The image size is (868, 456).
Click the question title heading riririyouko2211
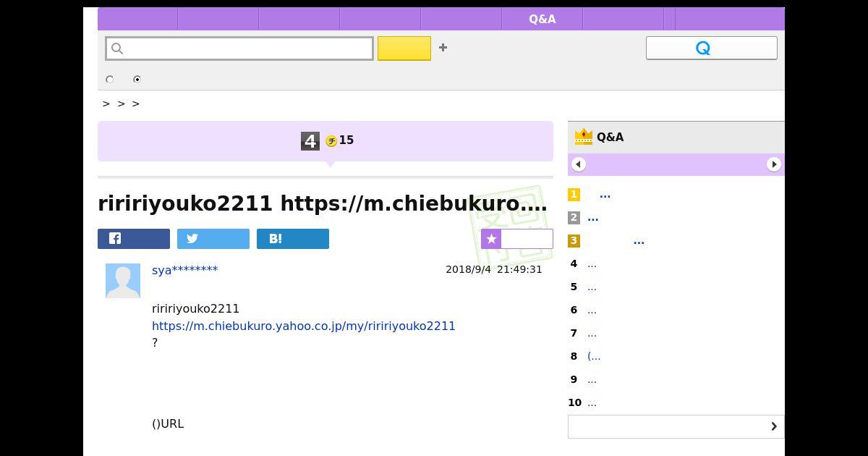323,203
